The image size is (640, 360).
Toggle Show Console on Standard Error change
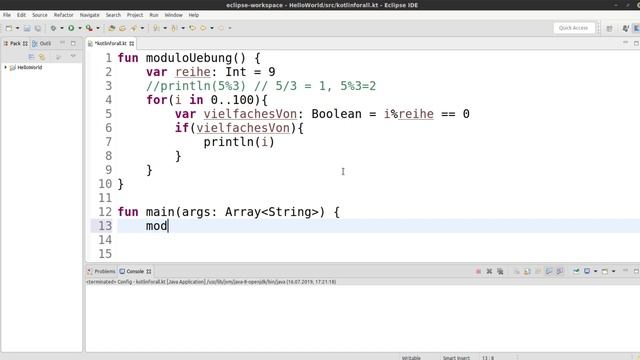(x=560, y=271)
